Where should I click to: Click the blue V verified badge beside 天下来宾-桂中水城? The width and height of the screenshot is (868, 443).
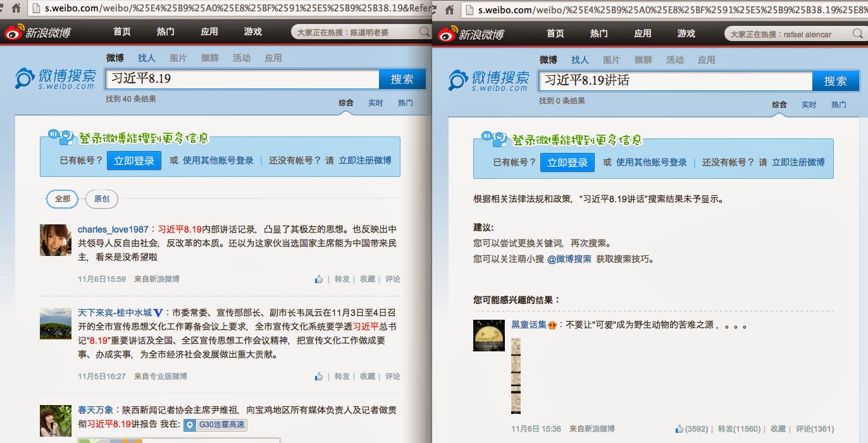(x=159, y=313)
